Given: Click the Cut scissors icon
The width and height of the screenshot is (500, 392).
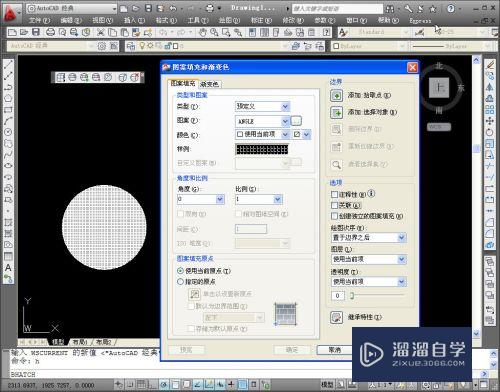Looking at the screenshot, I should 100,32.
